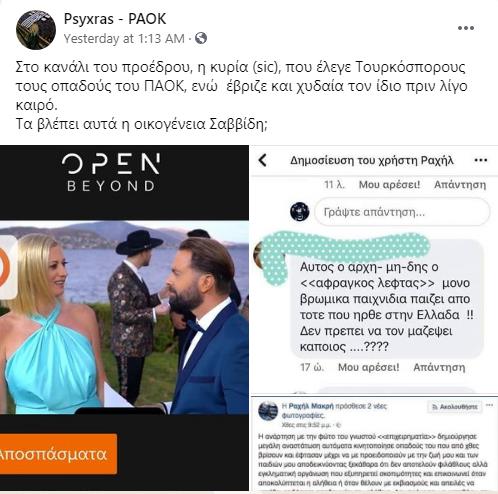This screenshot has height=494, width=498.
Task: Go back with the left chevron arrow
Action: pos(263,160)
